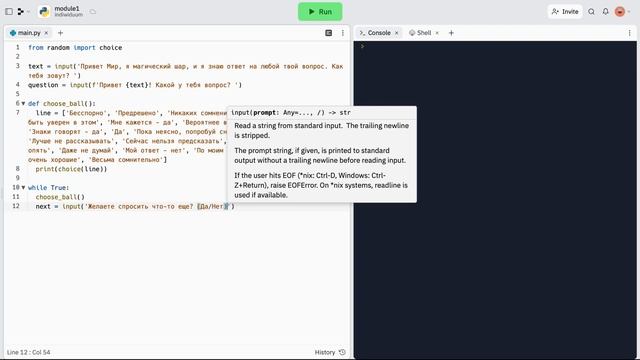Open search with the magnifier icon
Viewport: 640px width, 360px height.
coord(591,12)
